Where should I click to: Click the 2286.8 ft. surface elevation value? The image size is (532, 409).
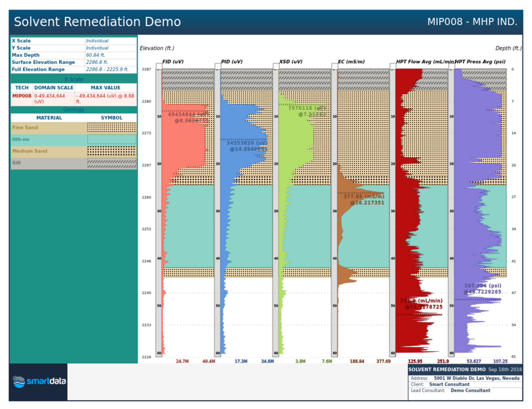97,62
